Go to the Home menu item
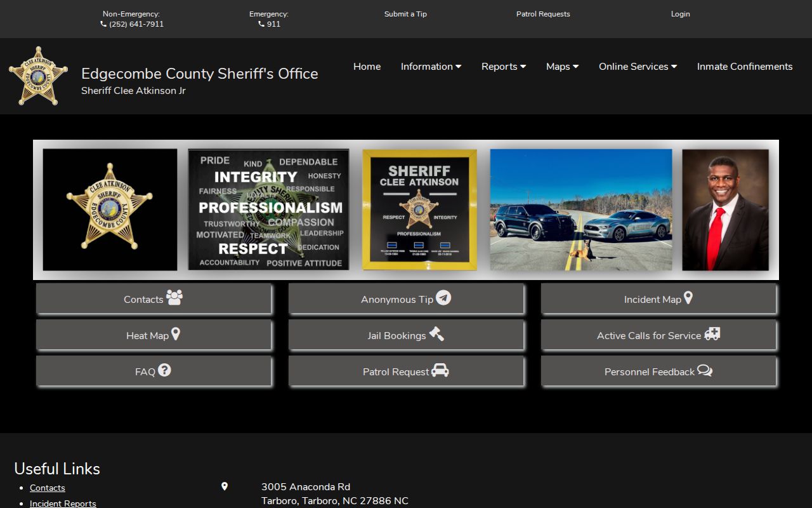Viewport: 812px width, 508px height. pos(367,67)
